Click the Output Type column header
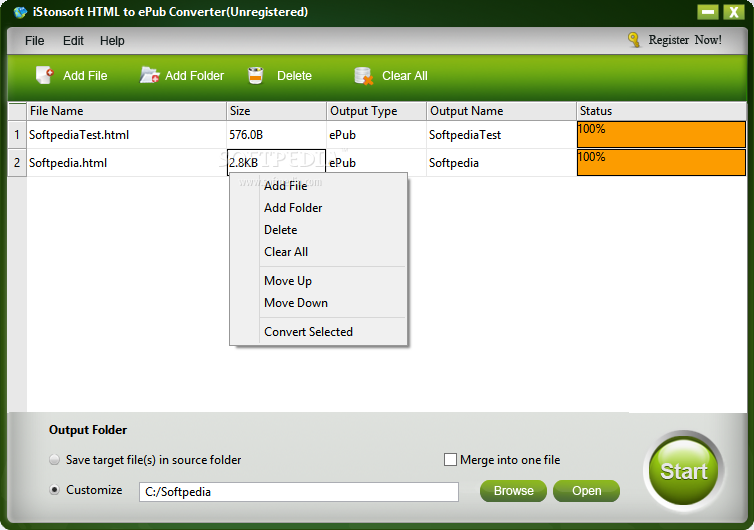The height and width of the screenshot is (530, 754). click(377, 111)
